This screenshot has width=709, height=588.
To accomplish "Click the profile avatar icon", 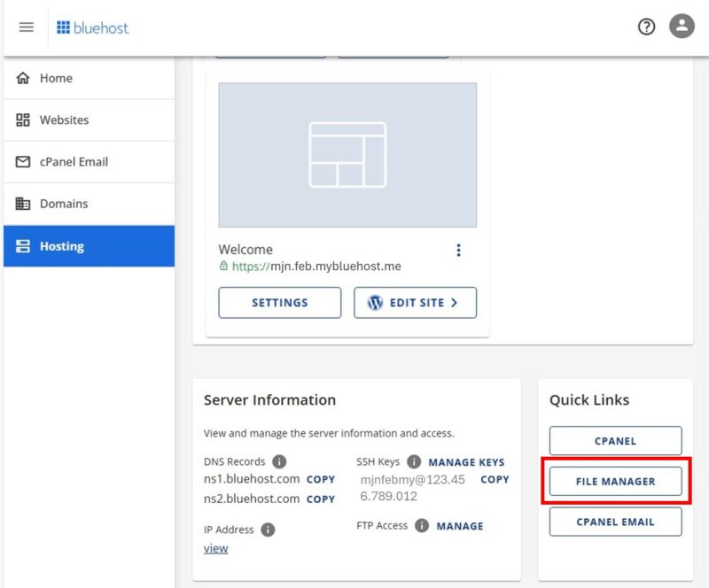I will (680, 27).
